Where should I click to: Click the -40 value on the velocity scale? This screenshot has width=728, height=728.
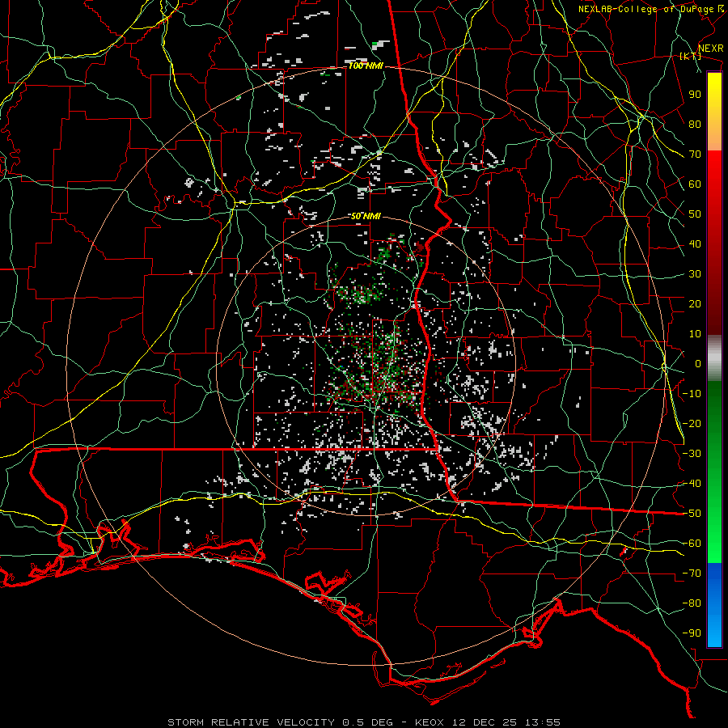(692, 484)
